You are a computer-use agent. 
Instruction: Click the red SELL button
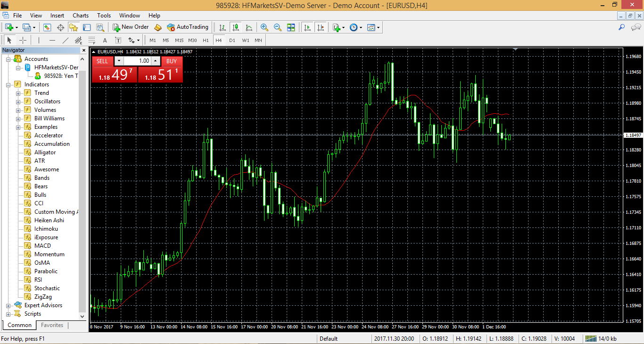tap(102, 61)
